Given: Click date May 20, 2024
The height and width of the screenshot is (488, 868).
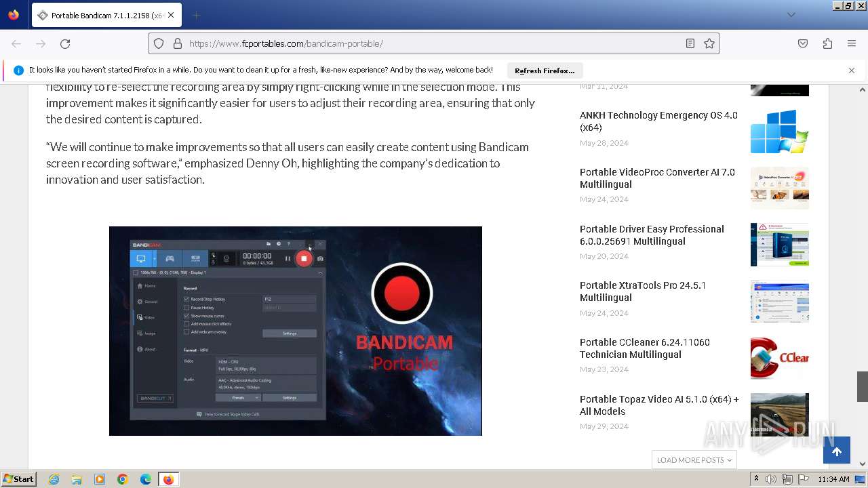Looking at the screenshot, I should tap(604, 256).
